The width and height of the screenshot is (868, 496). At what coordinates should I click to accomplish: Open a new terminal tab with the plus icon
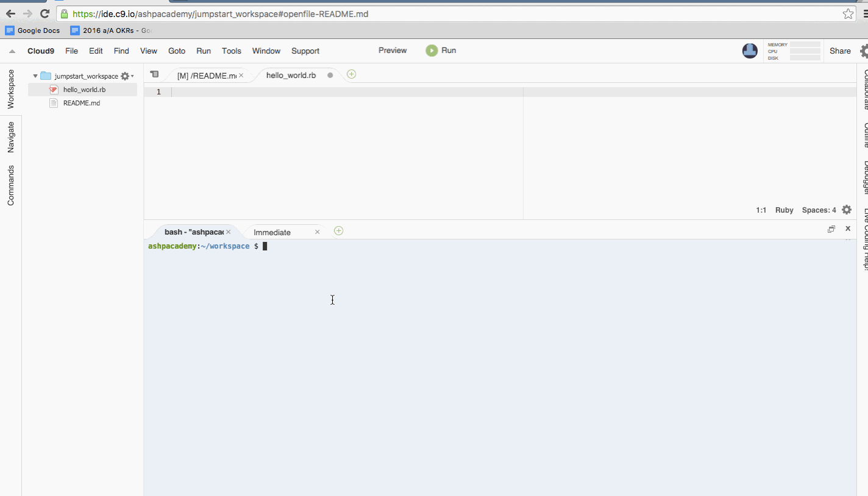pyautogui.click(x=338, y=231)
